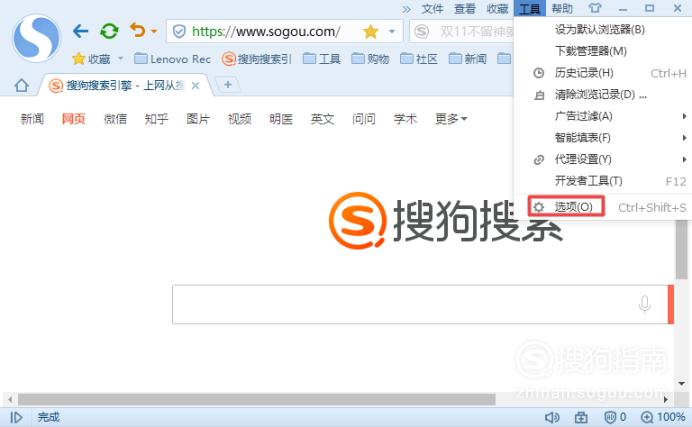
Task: Go to the 学术 search category
Action: click(x=406, y=119)
